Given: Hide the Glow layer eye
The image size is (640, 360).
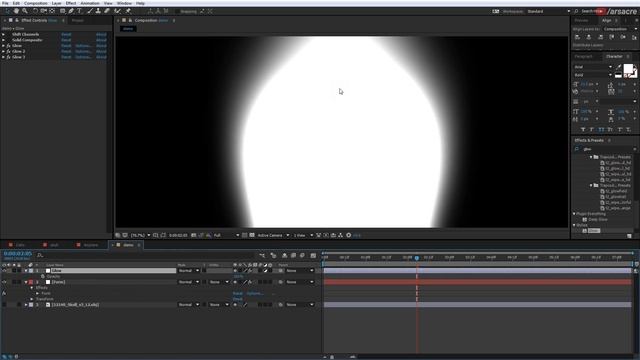Looking at the screenshot, I should 4,271.
